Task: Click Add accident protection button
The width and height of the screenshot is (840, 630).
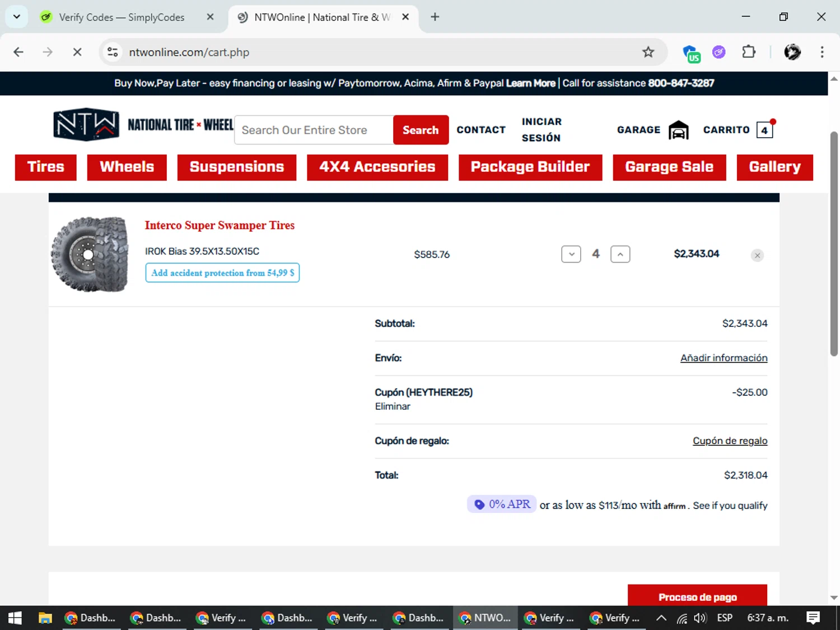Action: pyautogui.click(x=222, y=273)
